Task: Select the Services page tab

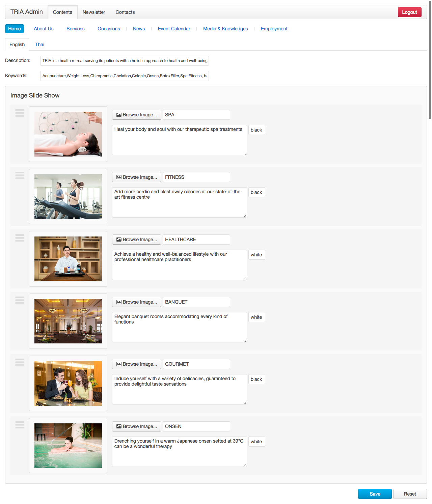Action: (76, 29)
